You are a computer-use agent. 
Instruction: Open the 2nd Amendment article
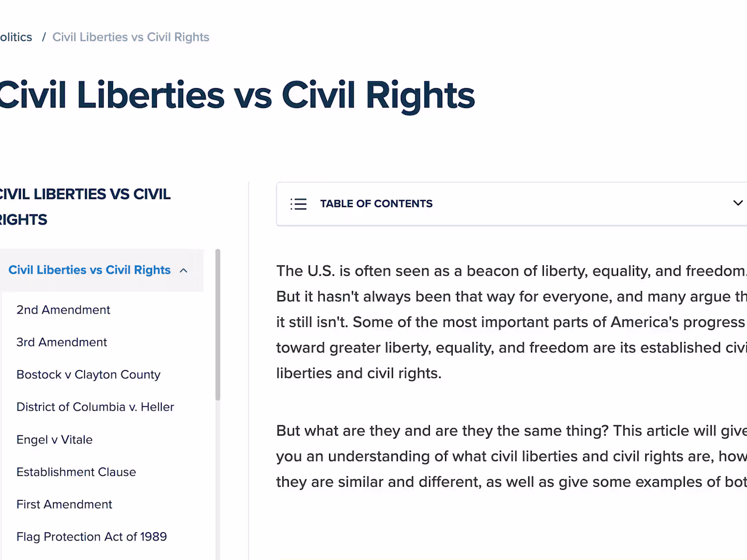[x=63, y=310]
